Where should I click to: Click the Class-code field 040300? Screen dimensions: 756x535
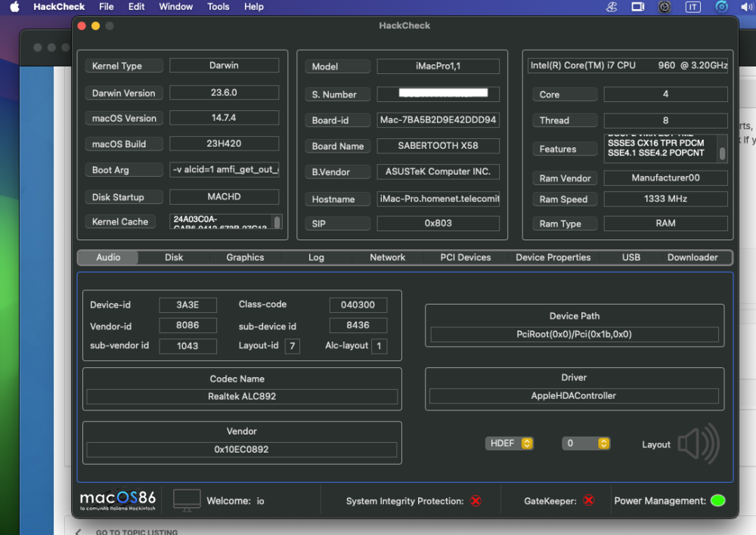coord(358,305)
